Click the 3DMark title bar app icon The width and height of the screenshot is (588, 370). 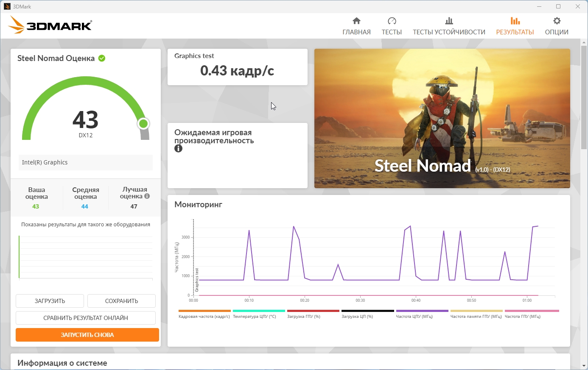7,6
